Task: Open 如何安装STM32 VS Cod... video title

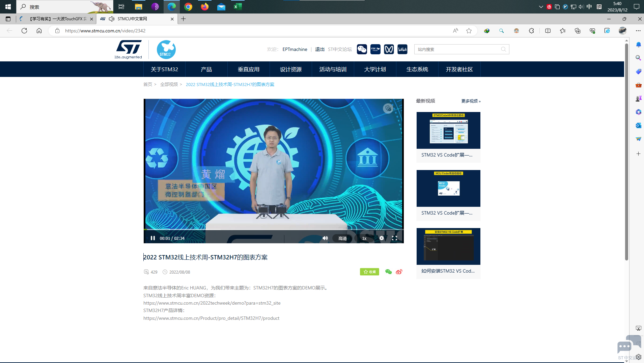Action: (448, 271)
